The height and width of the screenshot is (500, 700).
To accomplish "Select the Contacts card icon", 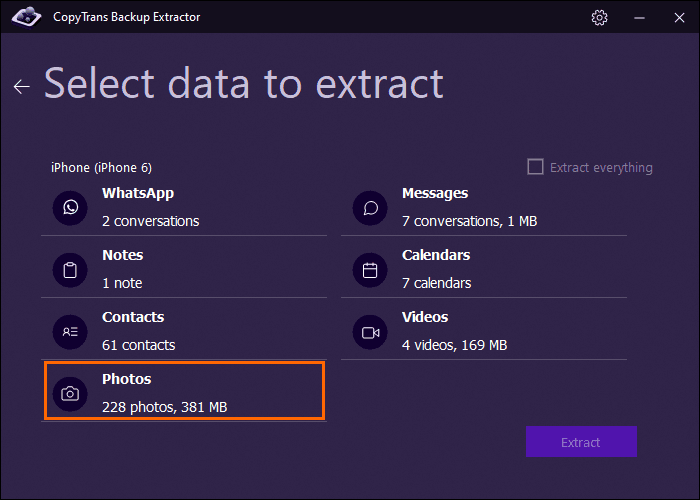I will [70, 331].
